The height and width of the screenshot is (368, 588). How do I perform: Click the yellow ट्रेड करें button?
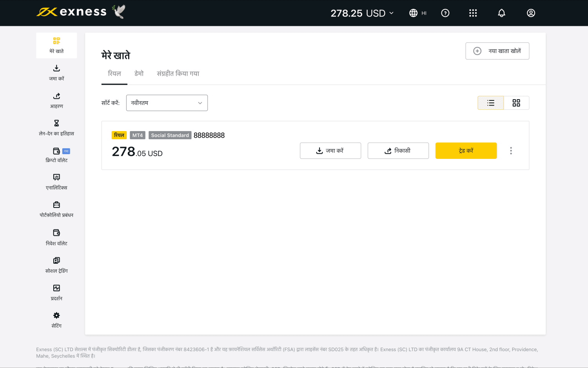(466, 151)
